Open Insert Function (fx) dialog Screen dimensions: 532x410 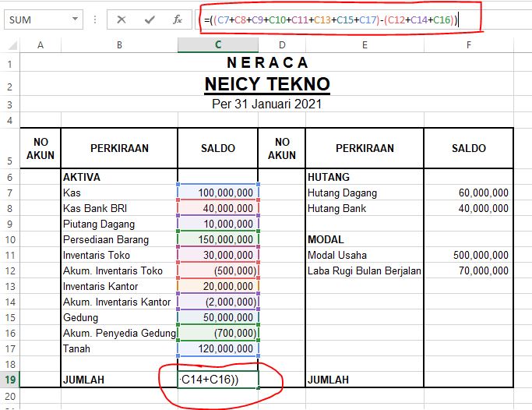[178, 19]
